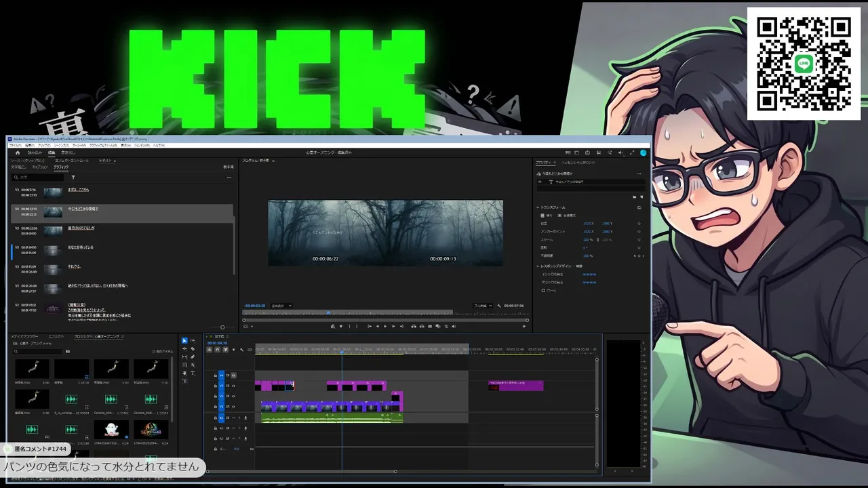Step forward one frame in Program Monitor
This screenshot has width=868, height=488.
point(394,326)
